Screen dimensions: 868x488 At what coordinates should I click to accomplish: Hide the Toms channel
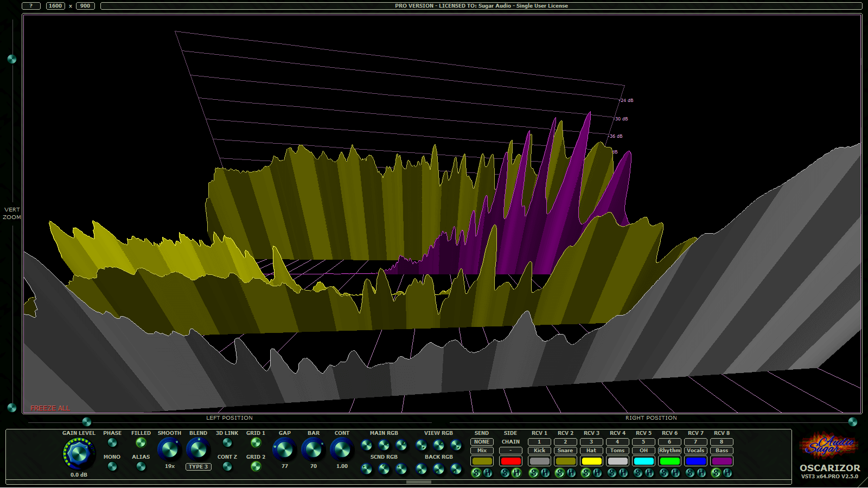click(x=623, y=473)
